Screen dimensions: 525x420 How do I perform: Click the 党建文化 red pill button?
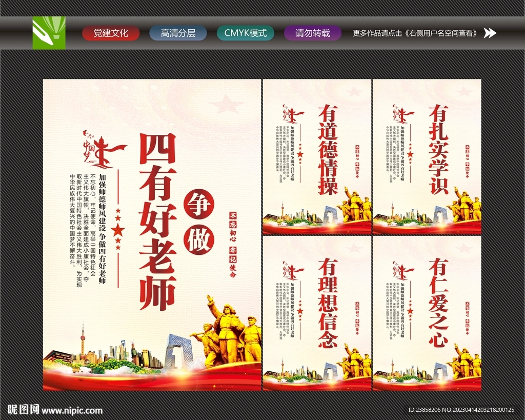[111, 33]
